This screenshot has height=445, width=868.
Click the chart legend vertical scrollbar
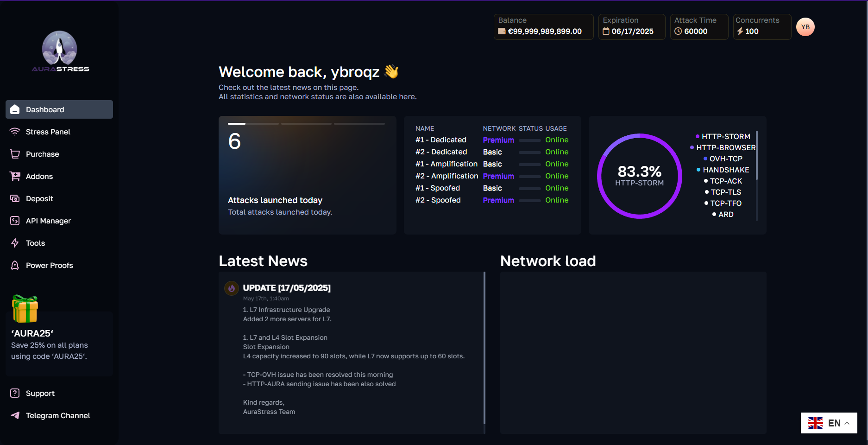click(x=757, y=155)
